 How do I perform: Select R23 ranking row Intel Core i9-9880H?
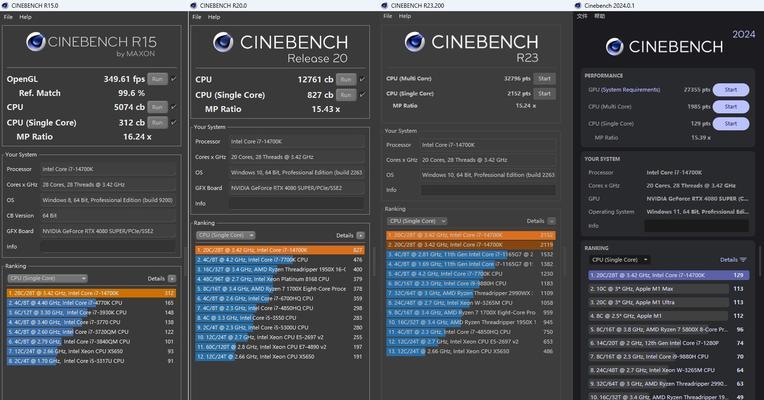[x=471, y=283]
